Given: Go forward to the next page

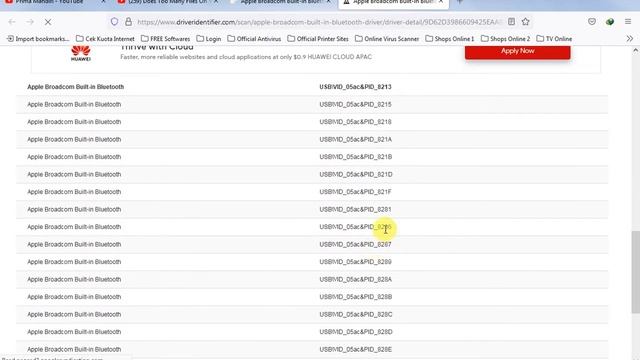Looking at the screenshot, I should 30,22.
